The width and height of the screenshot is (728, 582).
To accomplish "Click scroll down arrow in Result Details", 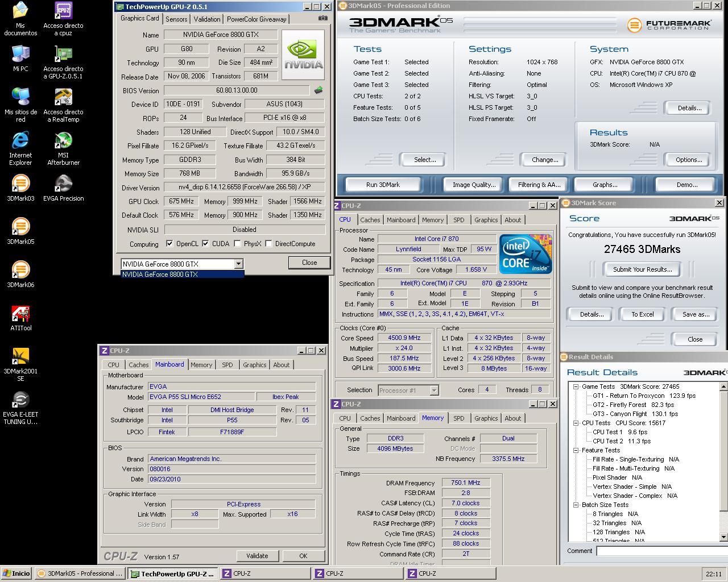I will click(x=723, y=537).
